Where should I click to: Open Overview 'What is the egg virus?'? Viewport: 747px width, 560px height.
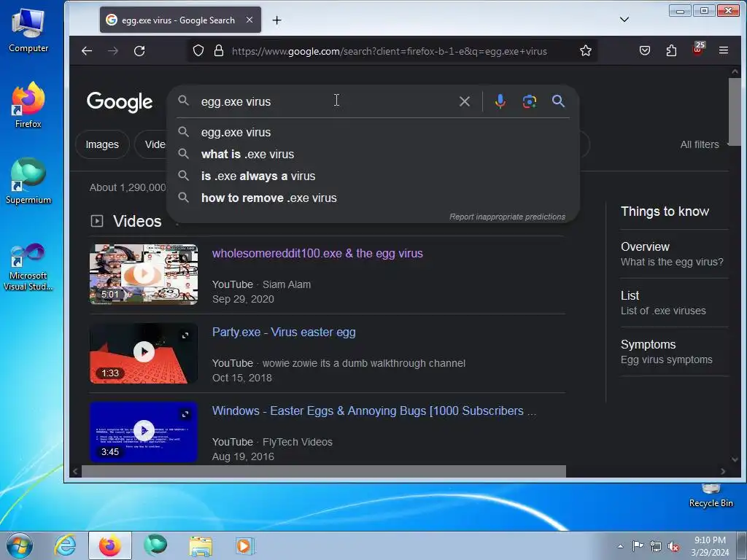[x=674, y=254]
